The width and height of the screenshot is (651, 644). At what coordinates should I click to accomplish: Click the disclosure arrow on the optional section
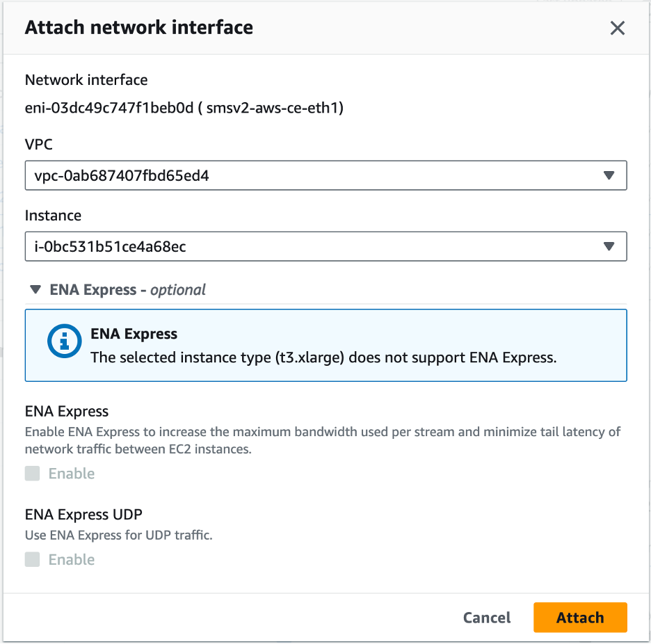[x=35, y=290]
